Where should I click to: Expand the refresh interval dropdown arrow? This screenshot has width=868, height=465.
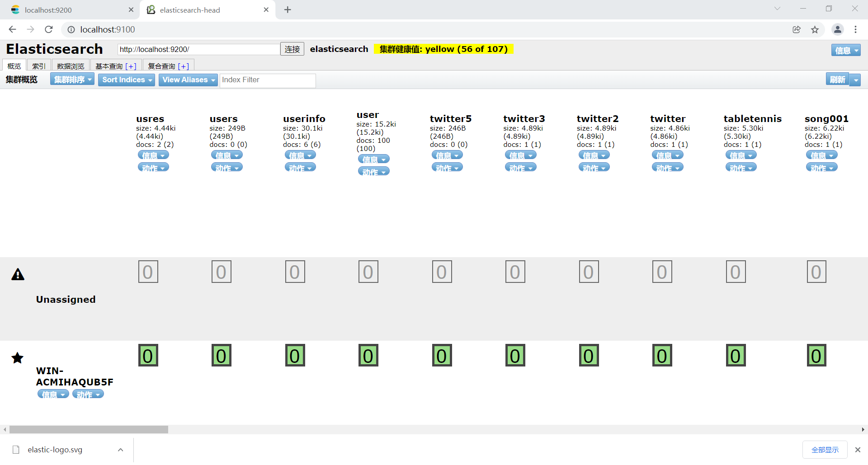coord(855,80)
